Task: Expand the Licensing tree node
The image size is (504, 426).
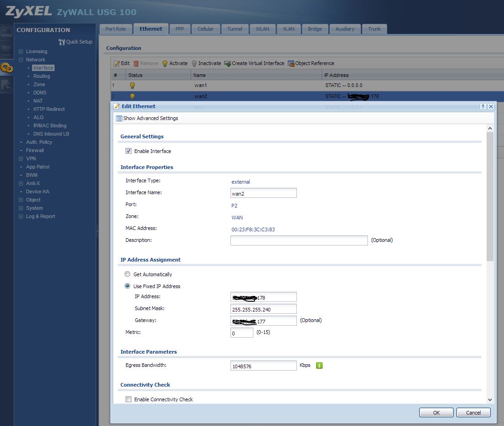Action: (x=21, y=51)
